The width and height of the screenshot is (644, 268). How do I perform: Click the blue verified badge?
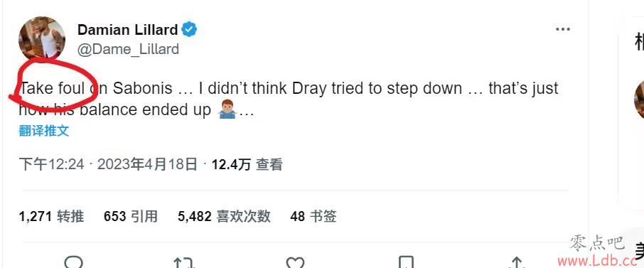[x=189, y=30]
